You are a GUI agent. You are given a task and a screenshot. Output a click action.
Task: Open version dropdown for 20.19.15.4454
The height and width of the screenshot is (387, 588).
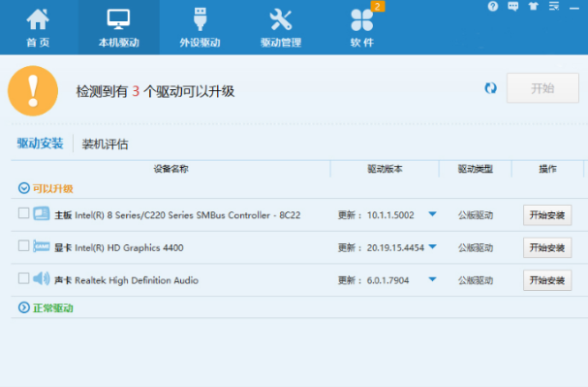pos(432,247)
